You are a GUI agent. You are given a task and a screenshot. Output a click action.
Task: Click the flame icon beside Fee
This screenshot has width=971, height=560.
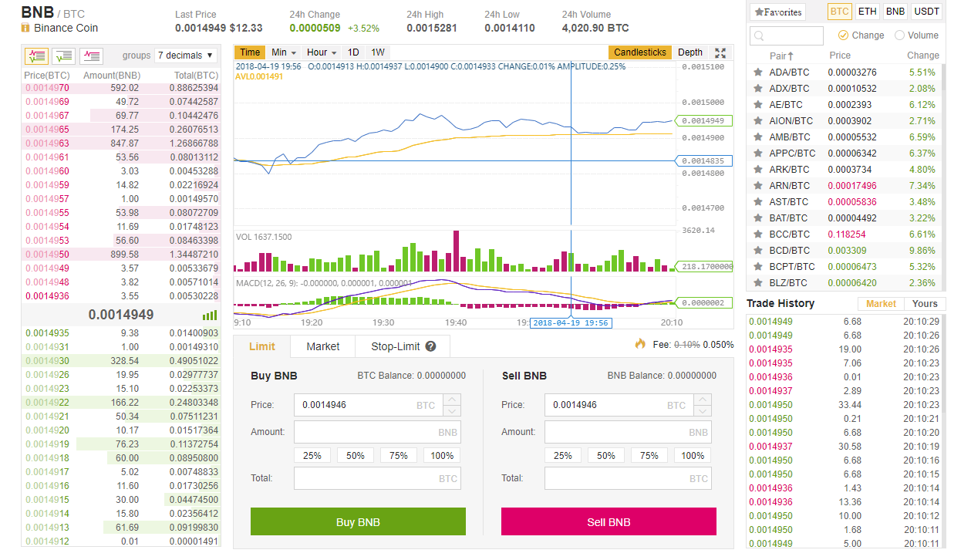639,344
